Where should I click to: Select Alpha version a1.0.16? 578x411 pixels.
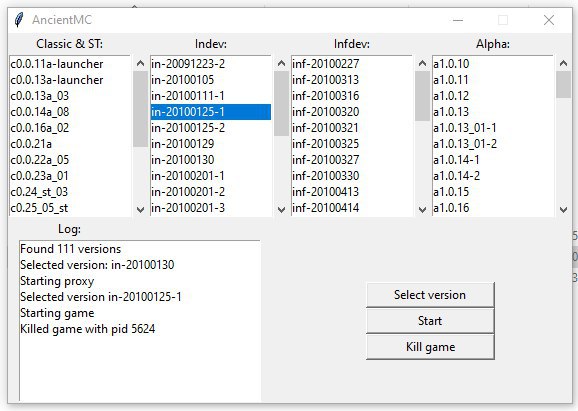click(x=493, y=208)
